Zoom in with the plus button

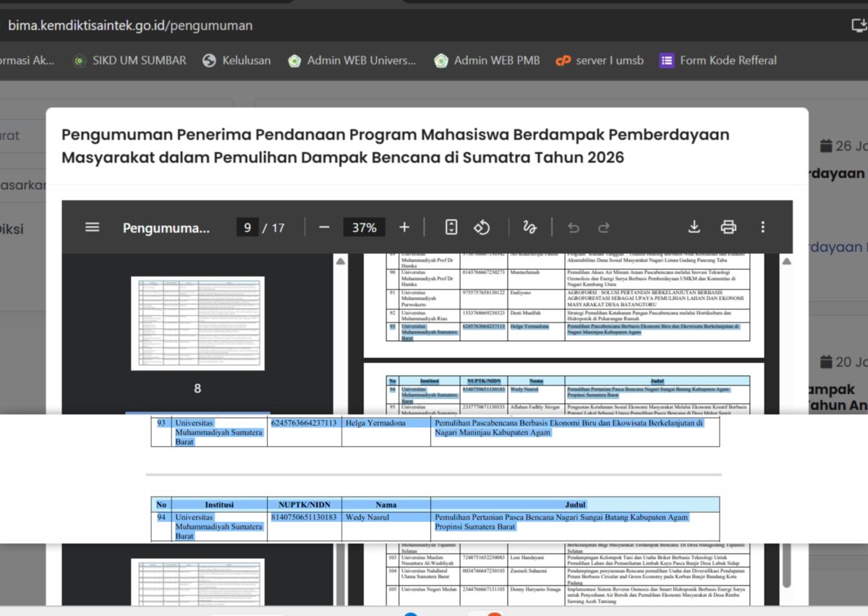click(x=404, y=227)
